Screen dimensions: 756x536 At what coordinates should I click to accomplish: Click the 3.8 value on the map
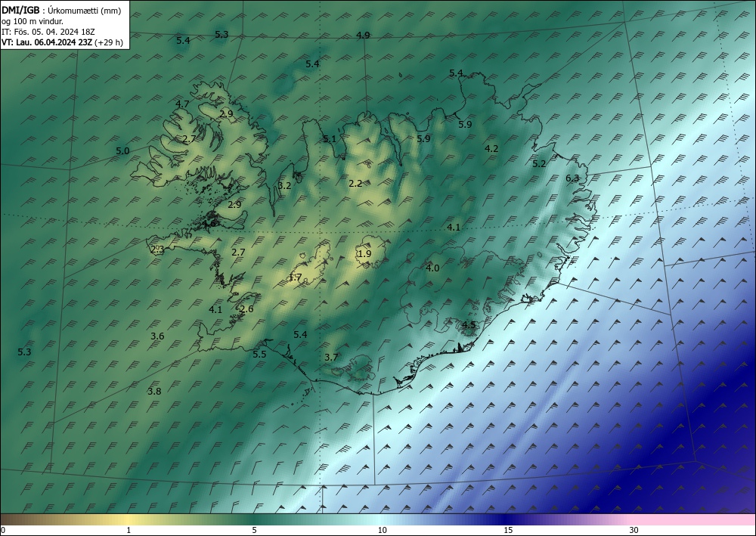point(154,392)
